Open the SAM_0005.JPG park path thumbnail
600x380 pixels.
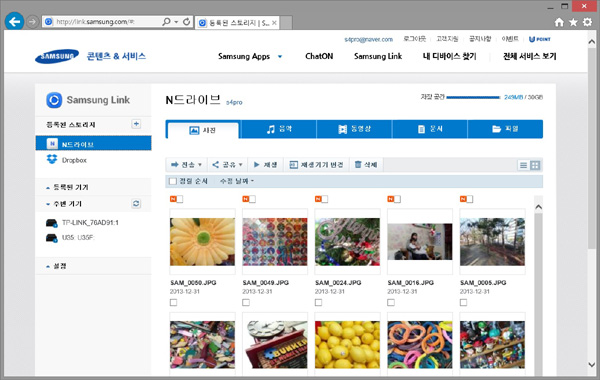click(492, 242)
